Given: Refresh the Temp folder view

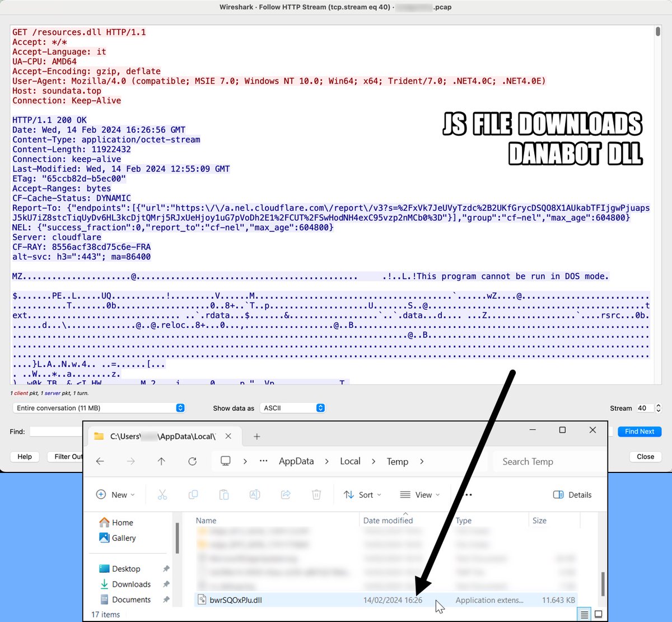Looking at the screenshot, I should coord(192,461).
